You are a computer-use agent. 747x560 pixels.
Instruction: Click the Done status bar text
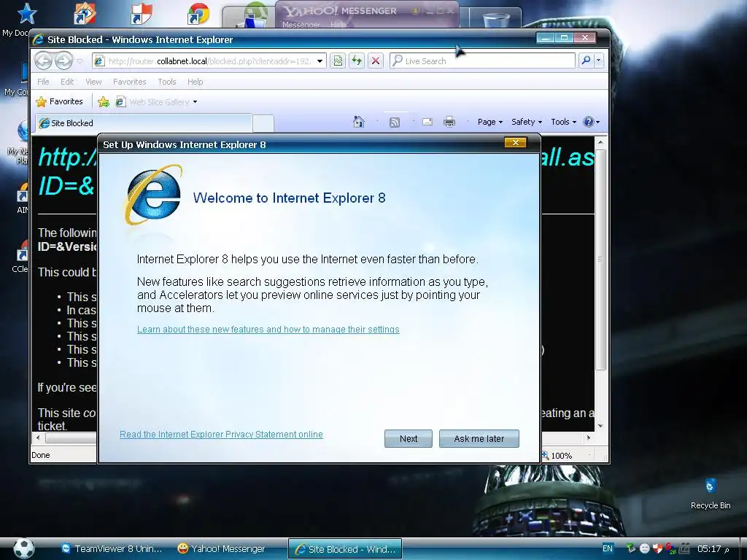point(41,455)
